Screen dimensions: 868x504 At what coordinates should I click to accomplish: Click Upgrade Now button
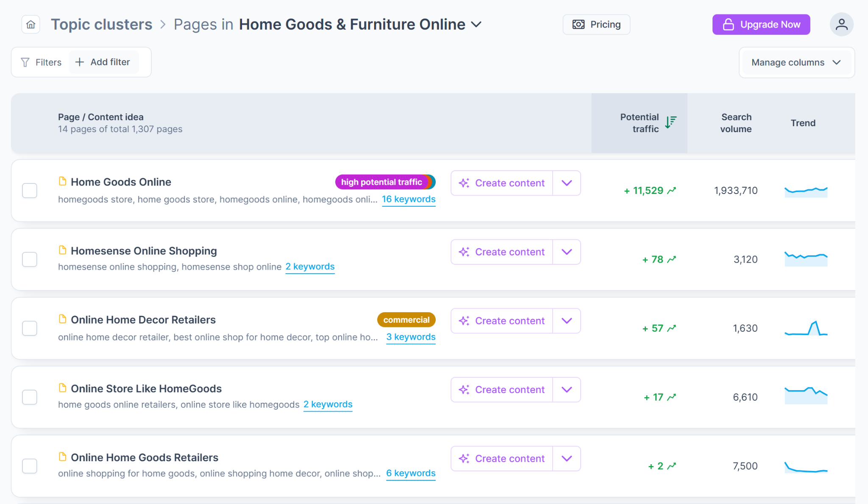pyautogui.click(x=761, y=25)
